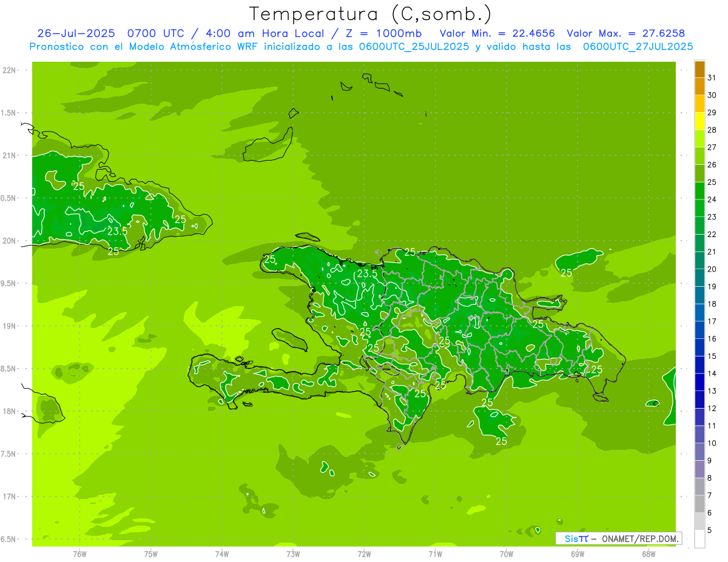Click the orange legend swatch between 30 and 31
This screenshot has height=562, width=728.
(699, 86)
